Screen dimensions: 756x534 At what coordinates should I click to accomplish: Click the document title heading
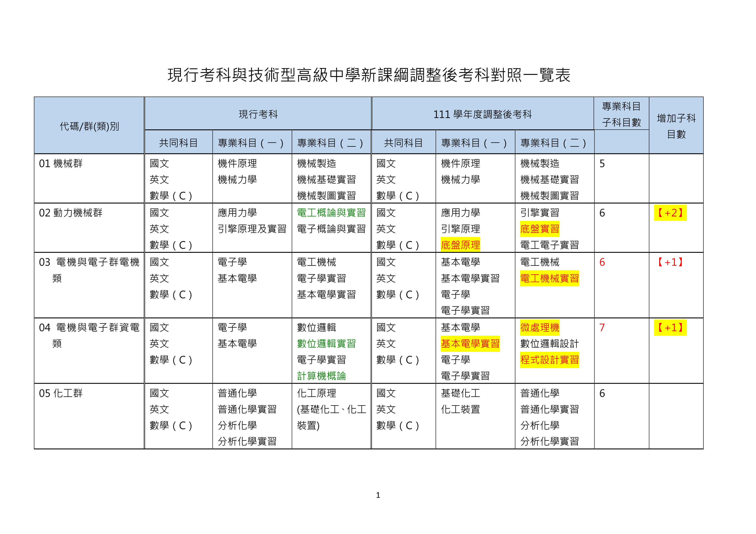coord(369,75)
